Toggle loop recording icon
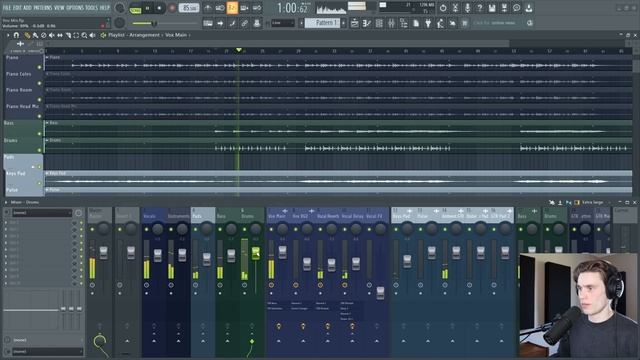This screenshot has height=360, width=640. coord(257,8)
